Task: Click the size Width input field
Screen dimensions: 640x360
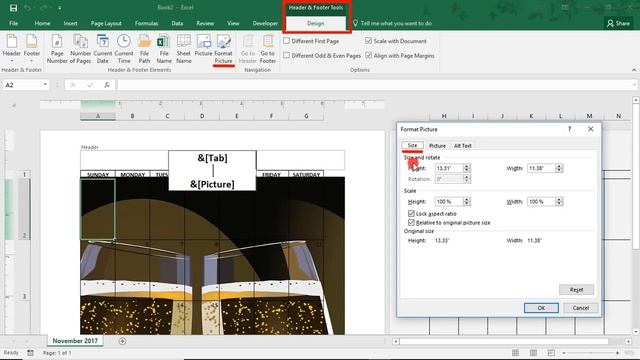Action: pyautogui.click(x=542, y=168)
